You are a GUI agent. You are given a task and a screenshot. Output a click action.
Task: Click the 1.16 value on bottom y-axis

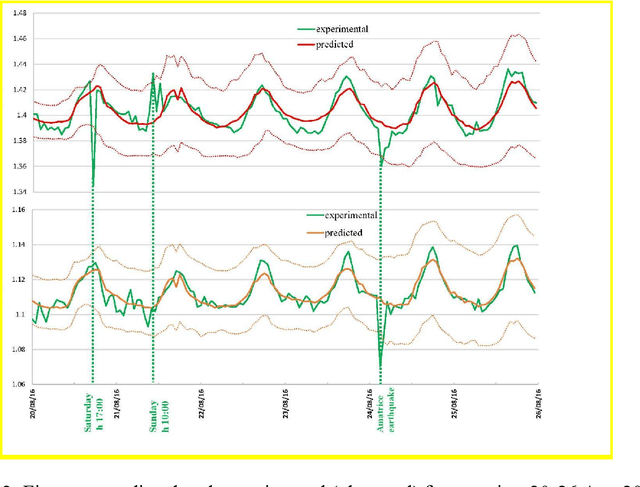[x=18, y=210]
